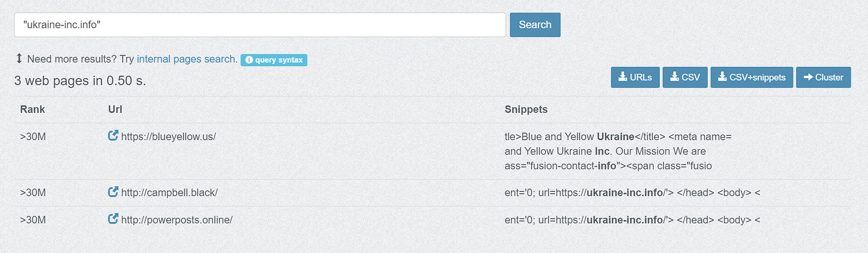Export the results as CSV
The width and height of the screenshot is (868, 253).
685,77
